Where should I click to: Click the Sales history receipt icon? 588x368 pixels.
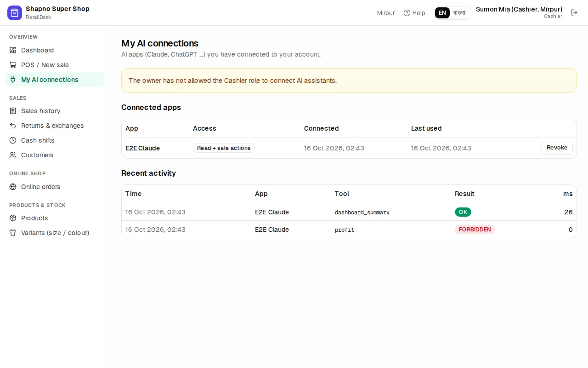(13, 111)
